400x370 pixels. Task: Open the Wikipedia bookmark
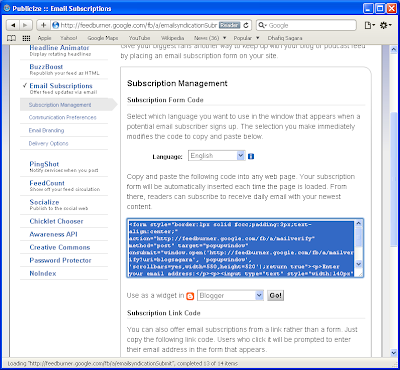172,38
